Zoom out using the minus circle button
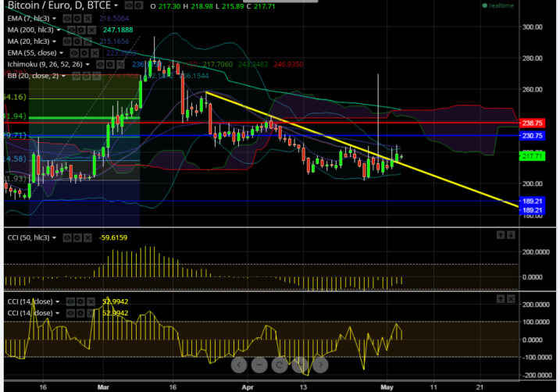 (259, 365)
